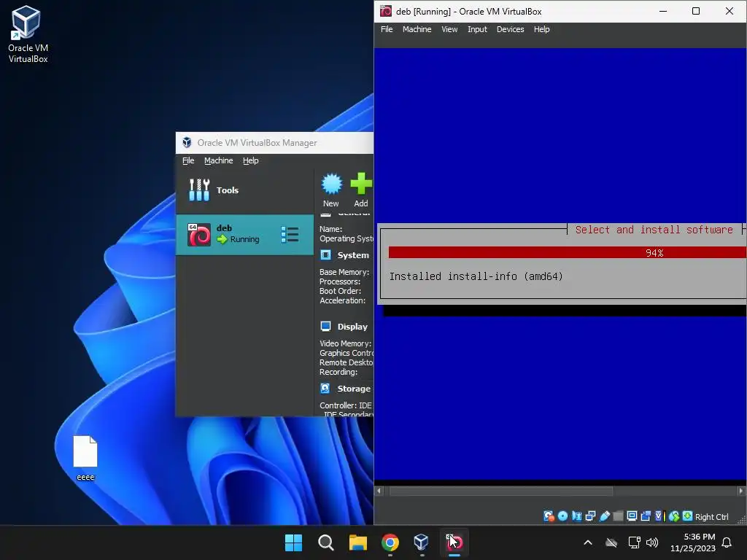Click the left scroll arrow in VM window

[x=379, y=491]
